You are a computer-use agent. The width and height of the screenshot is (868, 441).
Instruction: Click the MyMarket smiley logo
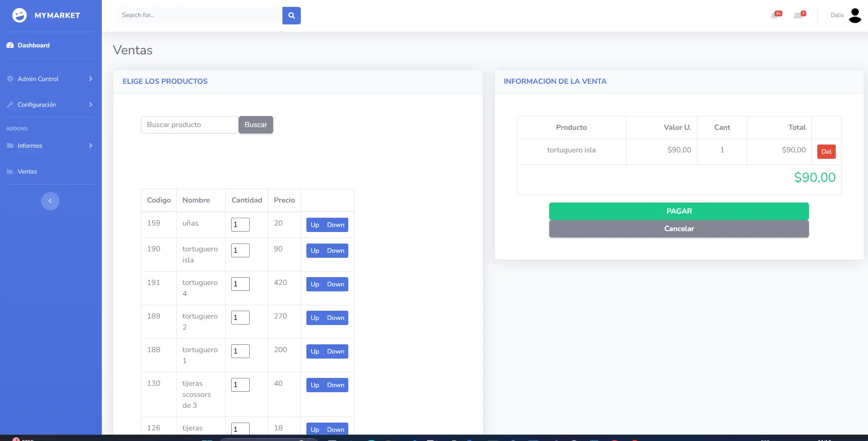(19, 16)
